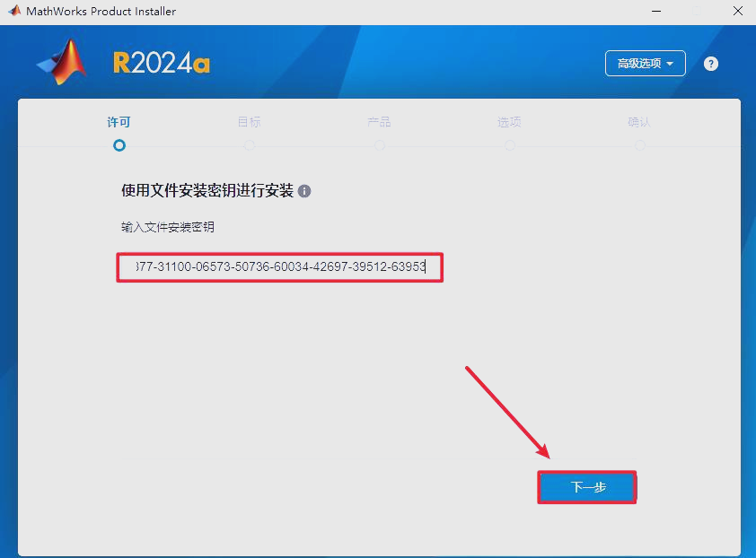Image resolution: width=756 pixels, height=558 pixels.
Task: Click the MathWorks icon in title bar
Action: tap(14, 11)
